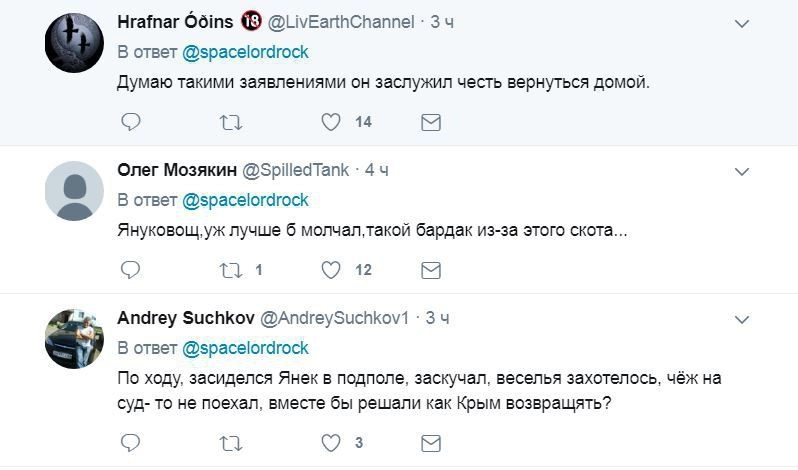Open the dropdown arrow on Олег Мозякин's tweet

(742, 171)
